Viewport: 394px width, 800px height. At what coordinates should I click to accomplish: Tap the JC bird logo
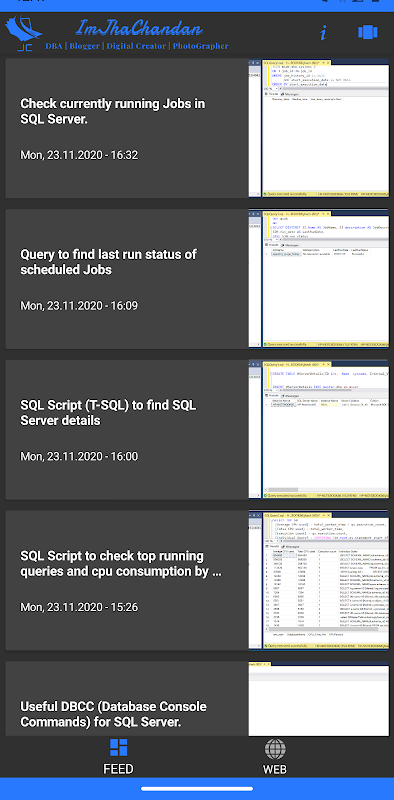click(x=23, y=34)
